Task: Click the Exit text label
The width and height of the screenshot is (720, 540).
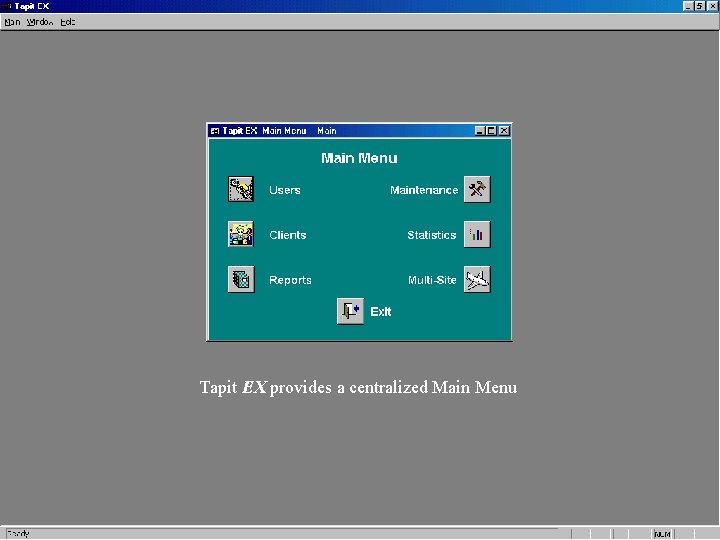Action: (x=381, y=312)
